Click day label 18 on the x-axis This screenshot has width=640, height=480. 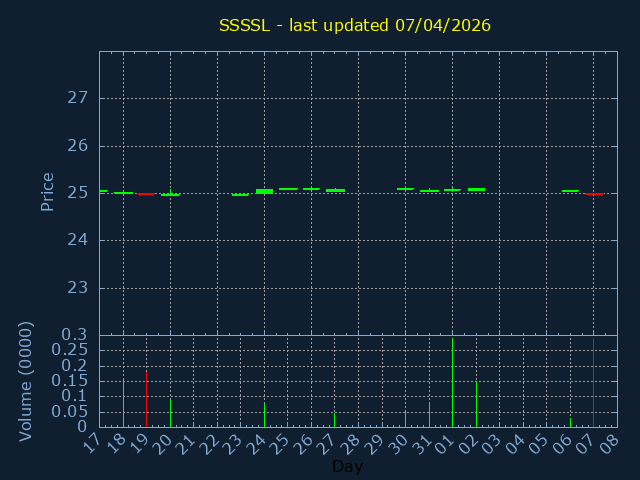click(x=116, y=444)
